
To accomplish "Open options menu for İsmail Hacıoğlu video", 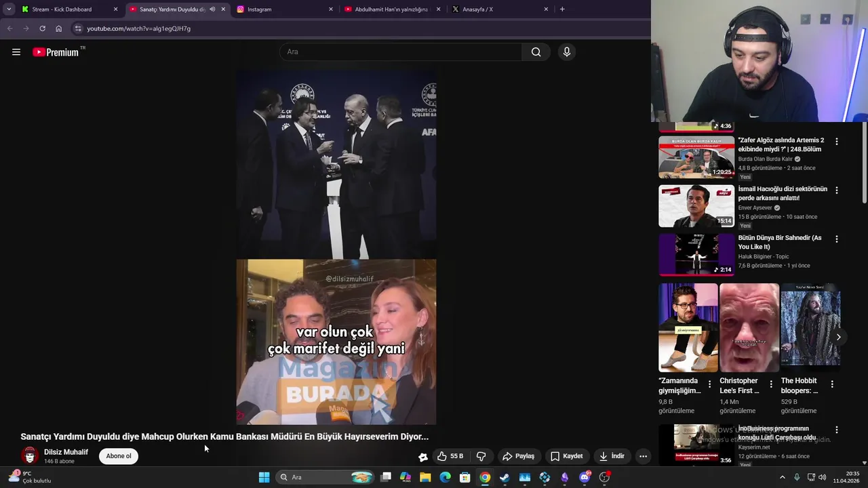I will pos(837,190).
